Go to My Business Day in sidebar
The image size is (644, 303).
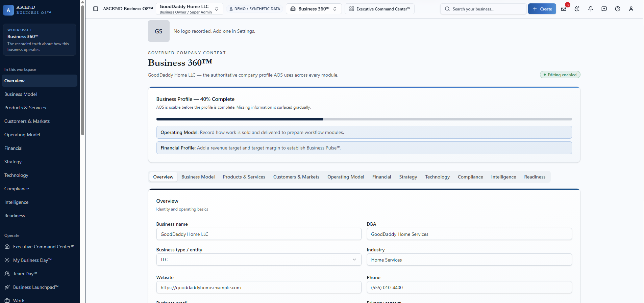click(x=39, y=260)
